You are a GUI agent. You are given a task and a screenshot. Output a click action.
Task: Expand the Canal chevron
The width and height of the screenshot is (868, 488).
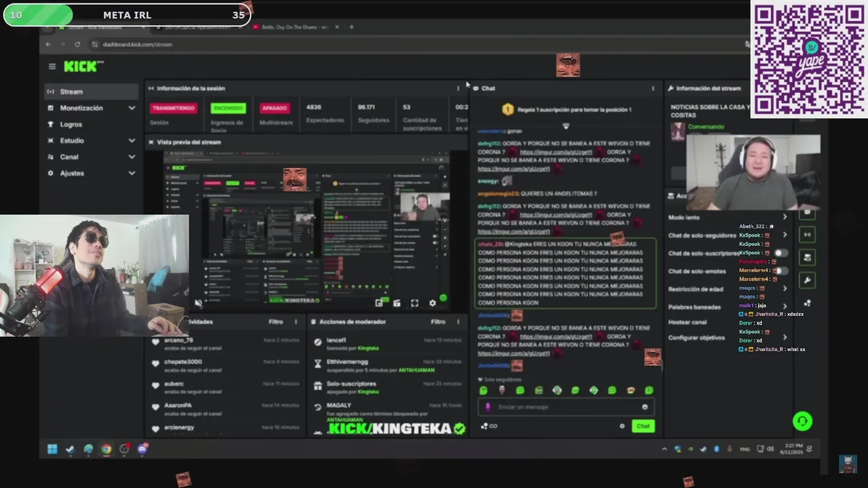(x=132, y=157)
